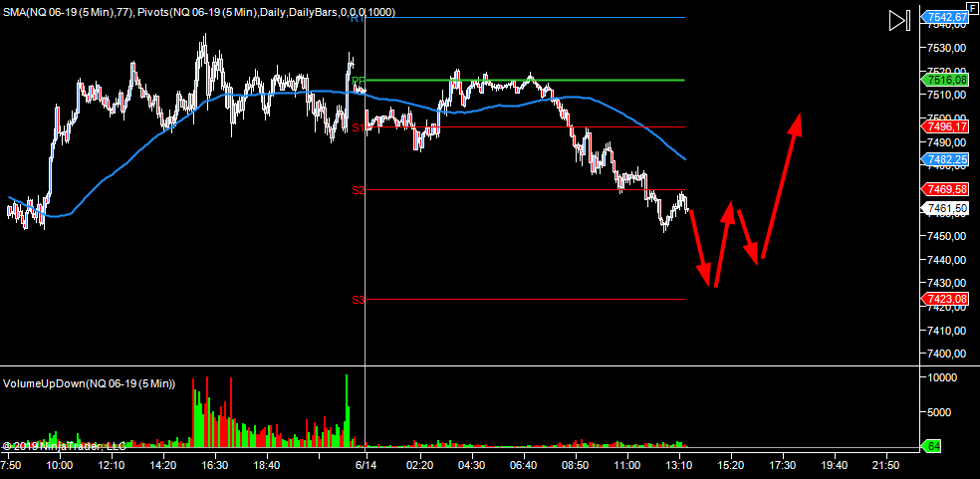Click the 04:30 time axis label
The image size is (980, 479).
click(471, 466)
